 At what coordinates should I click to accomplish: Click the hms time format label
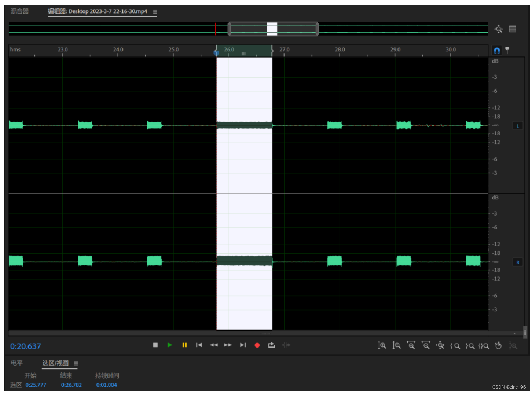tap(15, 49)
